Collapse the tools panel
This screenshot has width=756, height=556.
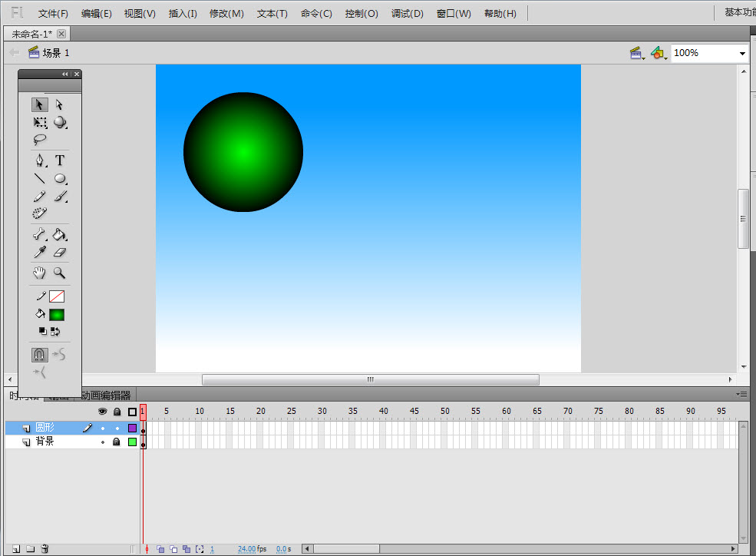click(x=65, y=74)
